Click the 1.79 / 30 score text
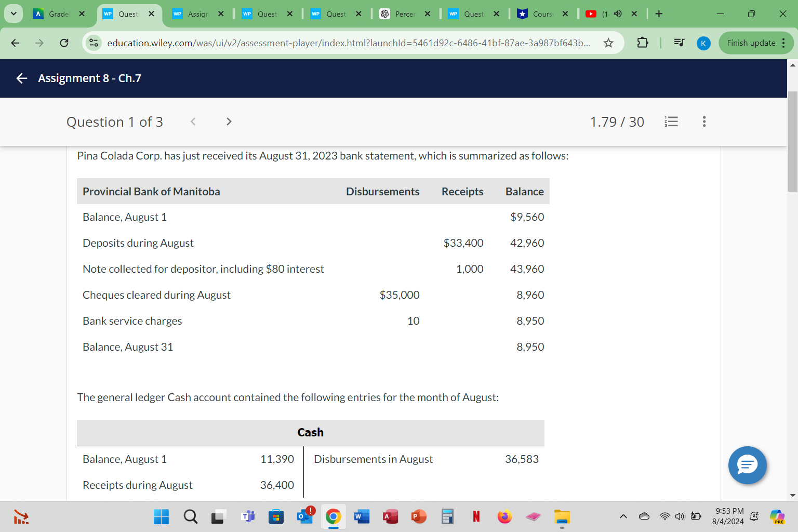Screen dimensions: 798x532 (x=617, y=122)
